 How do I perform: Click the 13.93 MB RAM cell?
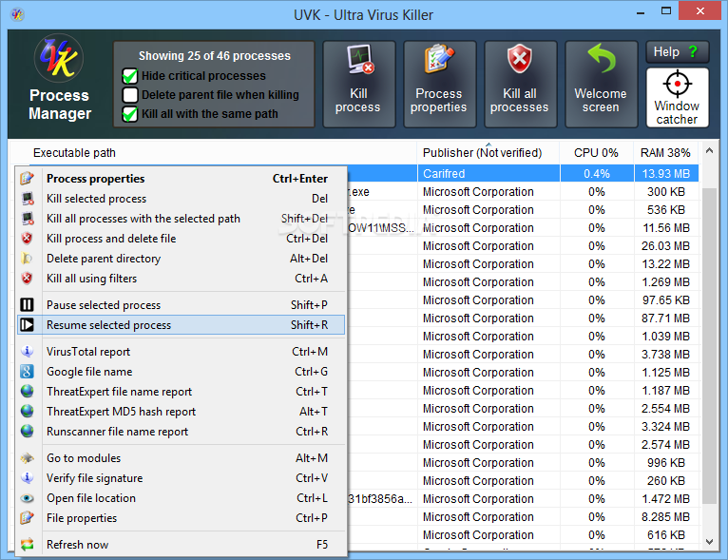pos(666,174)
